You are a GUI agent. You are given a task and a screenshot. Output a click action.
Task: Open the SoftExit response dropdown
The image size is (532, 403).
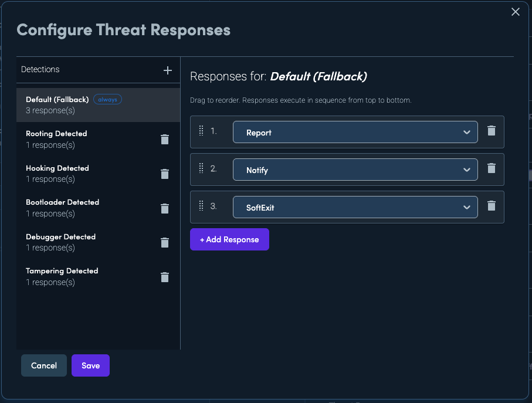(355, 207)
